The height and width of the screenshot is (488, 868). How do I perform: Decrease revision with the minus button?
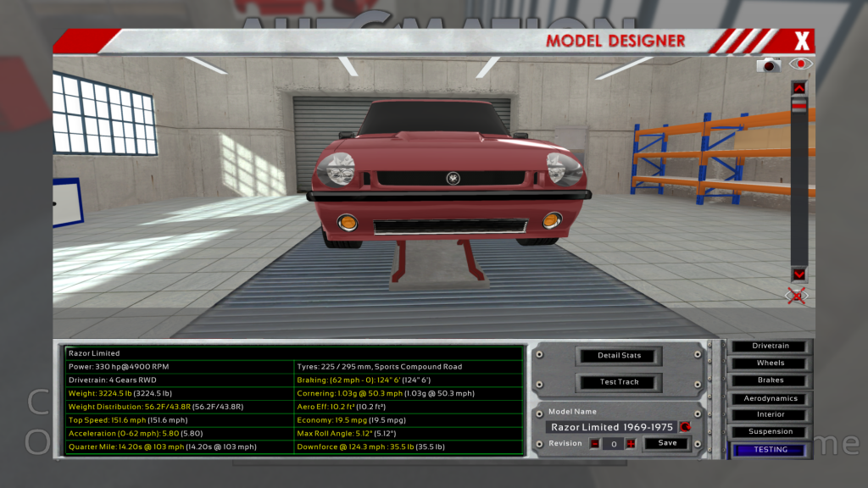pyautogui.click(x=594, y=443)
